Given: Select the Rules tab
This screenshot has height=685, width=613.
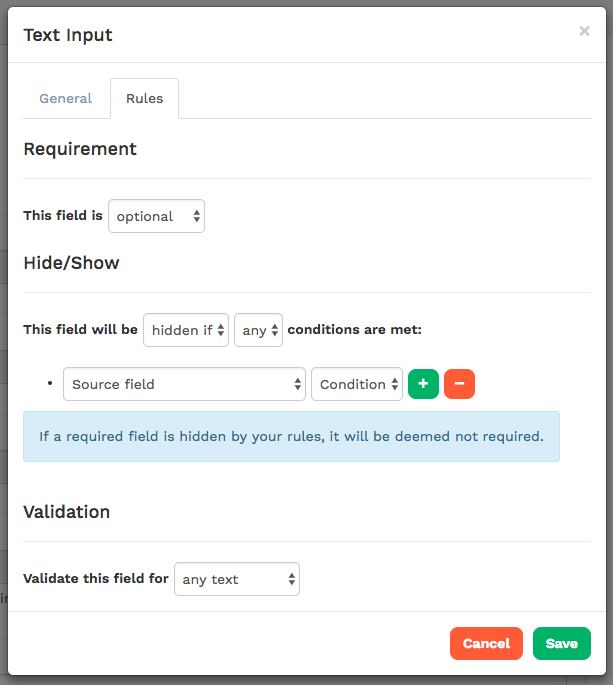Looking at the screenshot, I should pyautogui.click(x=145, y=99).
